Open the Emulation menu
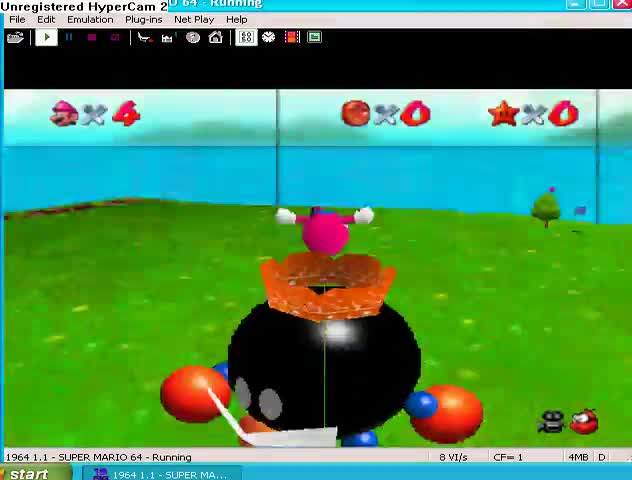 pos(90,19)
